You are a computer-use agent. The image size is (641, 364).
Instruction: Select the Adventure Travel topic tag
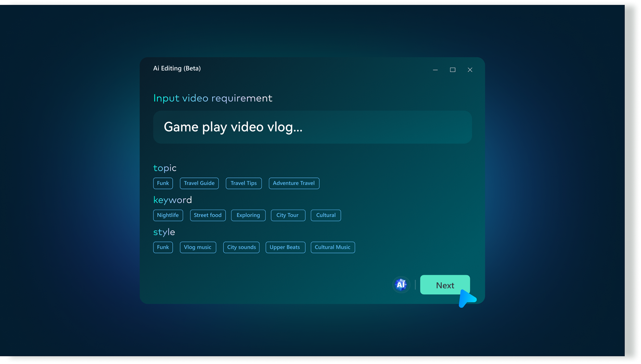293,183
